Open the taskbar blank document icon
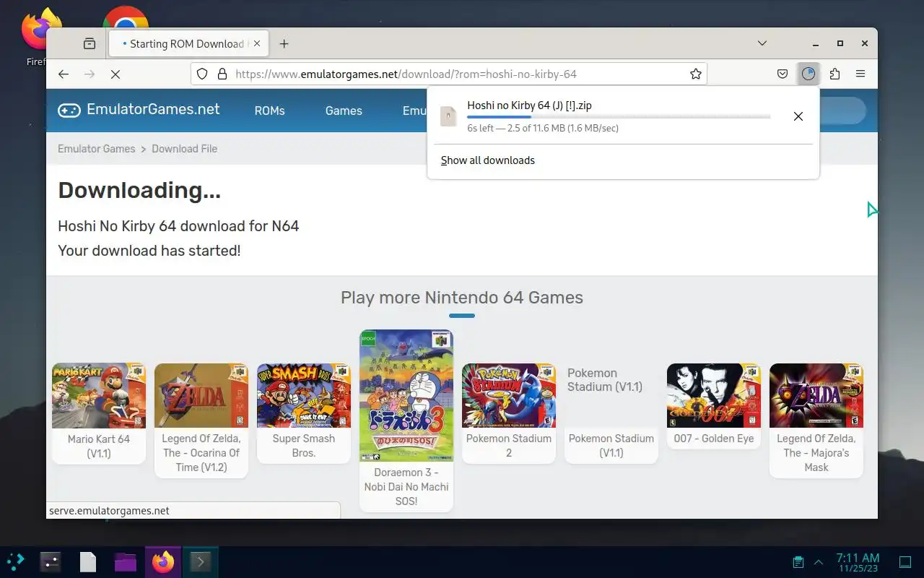 point(88,562)
